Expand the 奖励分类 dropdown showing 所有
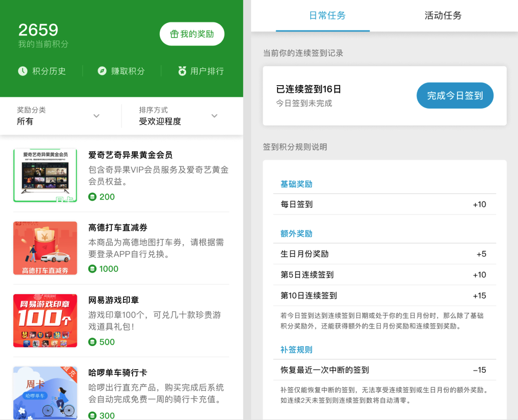Screen dimensions: 518x420 58,116
